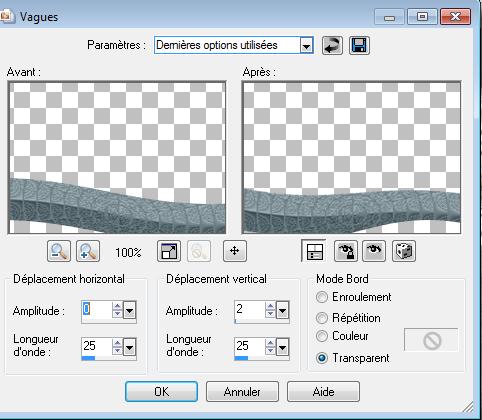
Task: Click the vertical Amplitude slider bar
Action: coord(262,321)
